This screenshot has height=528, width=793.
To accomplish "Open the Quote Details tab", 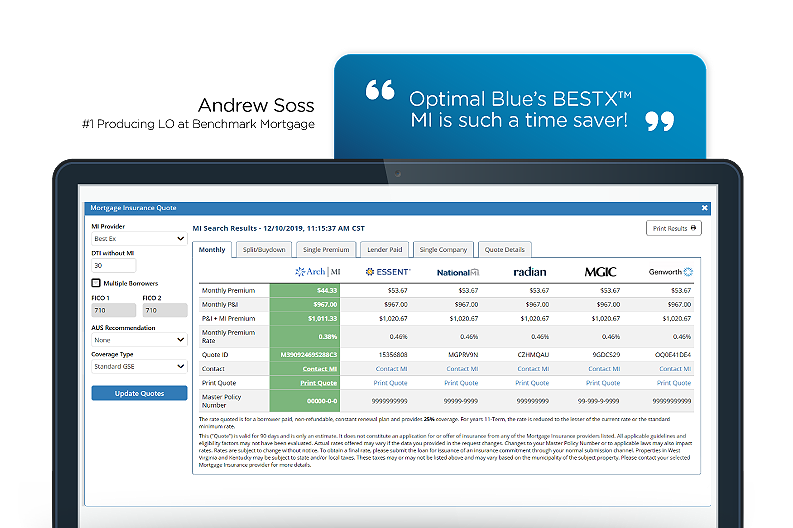I will tap(506, 249).
